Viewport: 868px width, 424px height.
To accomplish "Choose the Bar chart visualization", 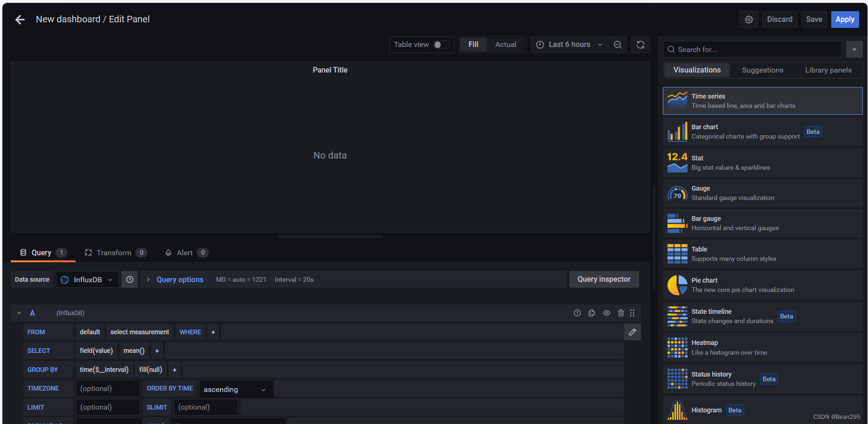I will coord(762,132).
